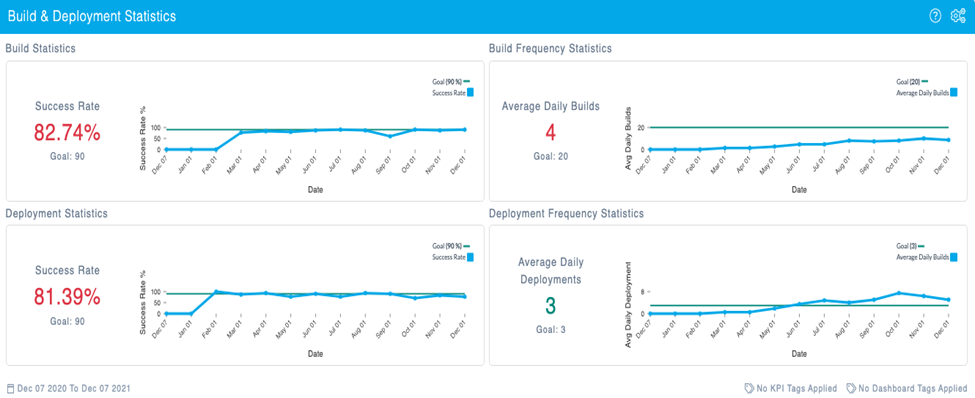This screenshot has width=975, height=398.
Task: Click the Build Frequency Statistics section title
Action: point(550,48)
